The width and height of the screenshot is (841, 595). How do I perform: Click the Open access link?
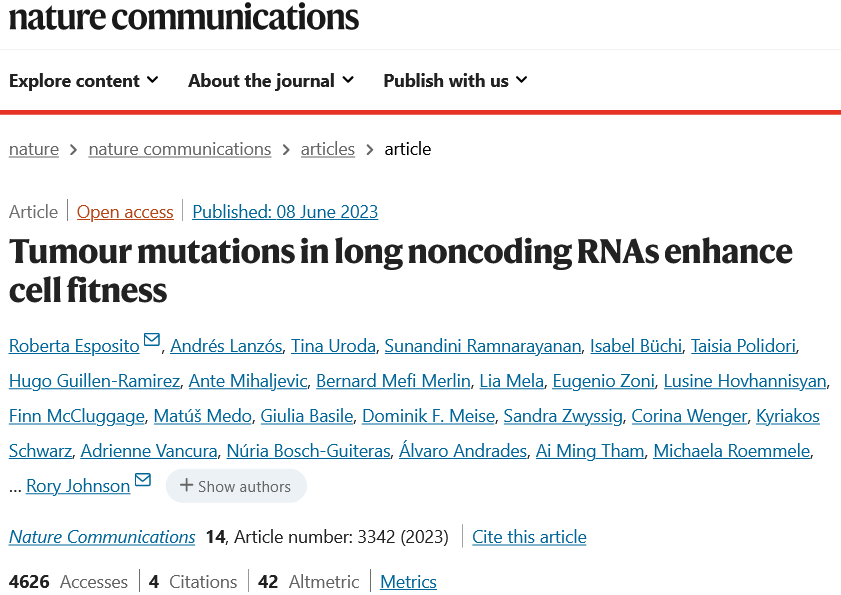125,212
